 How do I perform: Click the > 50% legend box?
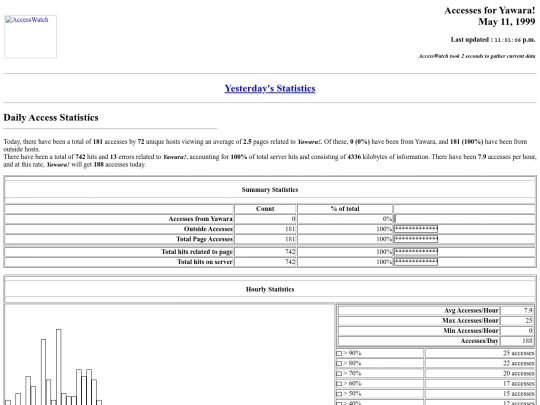coord(339,394)
